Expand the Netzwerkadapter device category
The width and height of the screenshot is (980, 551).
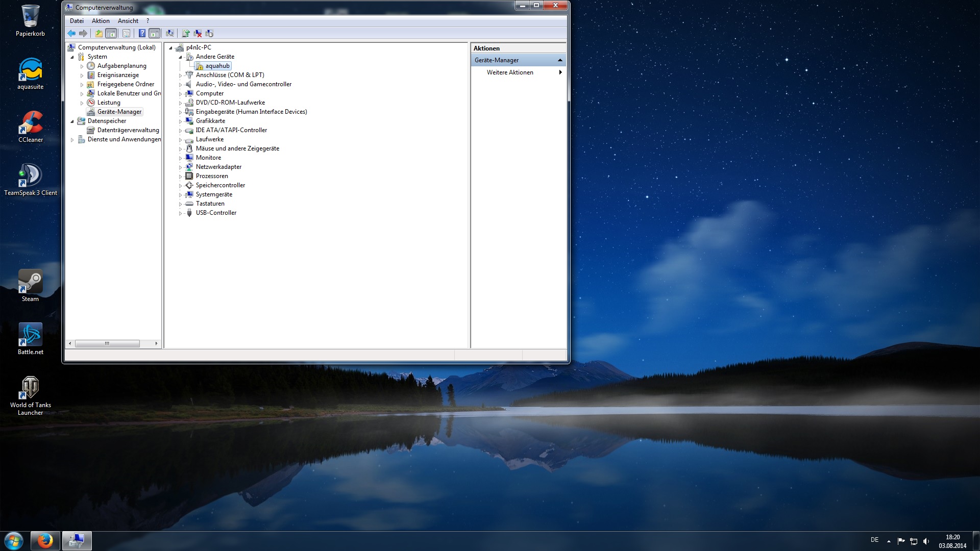click(x=180, y=167)
